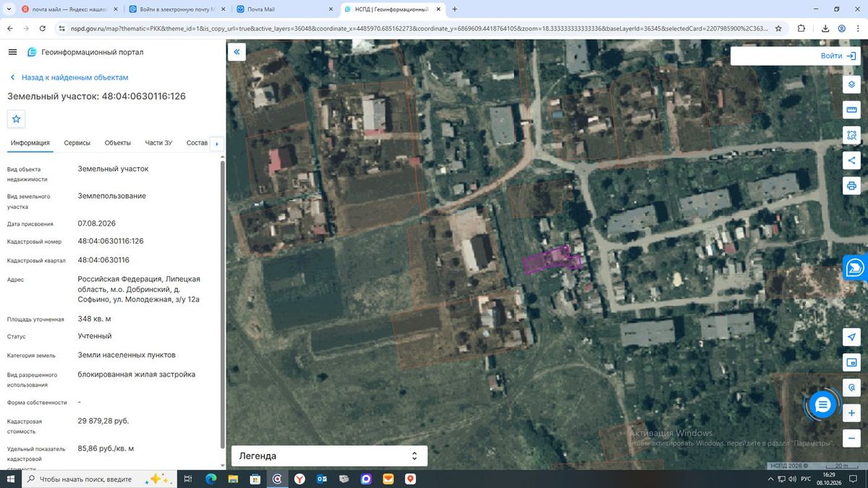The height and width of the screenshot is (488, 868).
Task: Select the Информация tab
Action: point(30,143)
